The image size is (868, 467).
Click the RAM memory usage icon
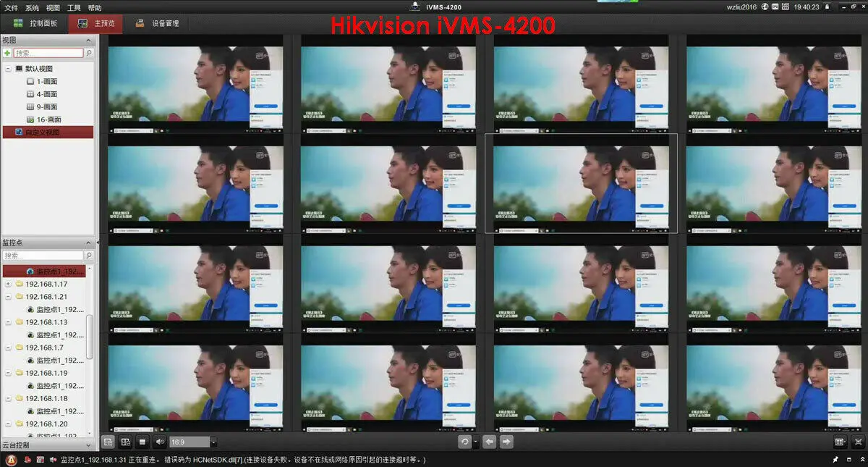(786, 7)
